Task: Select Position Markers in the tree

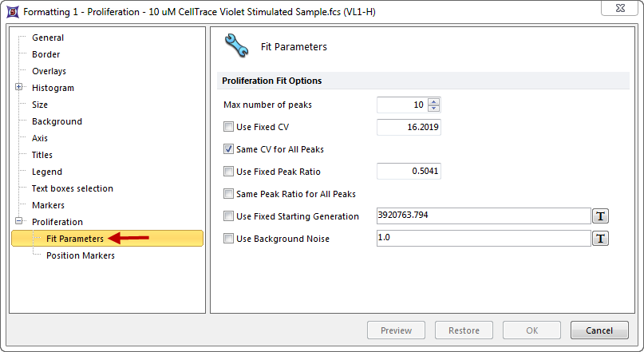Action: 80,255
